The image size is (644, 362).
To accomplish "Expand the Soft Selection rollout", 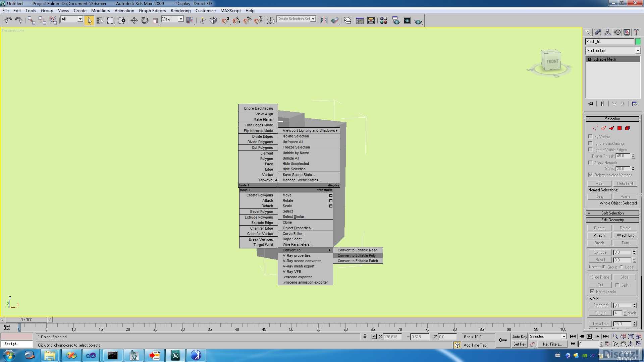I will pos(612,213).
